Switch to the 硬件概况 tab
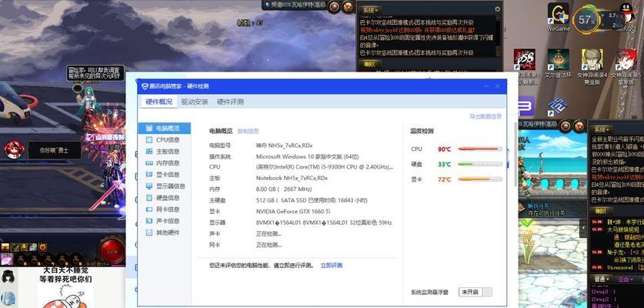The image size is (644, 308). (x=159, y=102)
